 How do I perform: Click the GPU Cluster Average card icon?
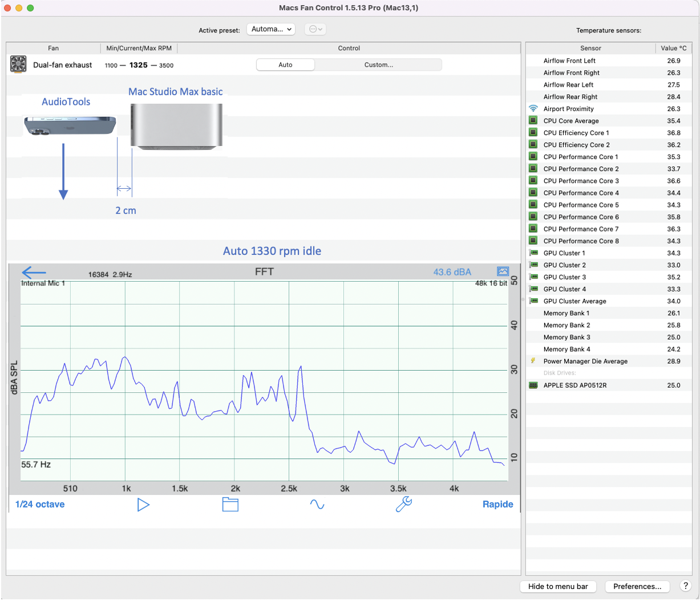point(533,300)
